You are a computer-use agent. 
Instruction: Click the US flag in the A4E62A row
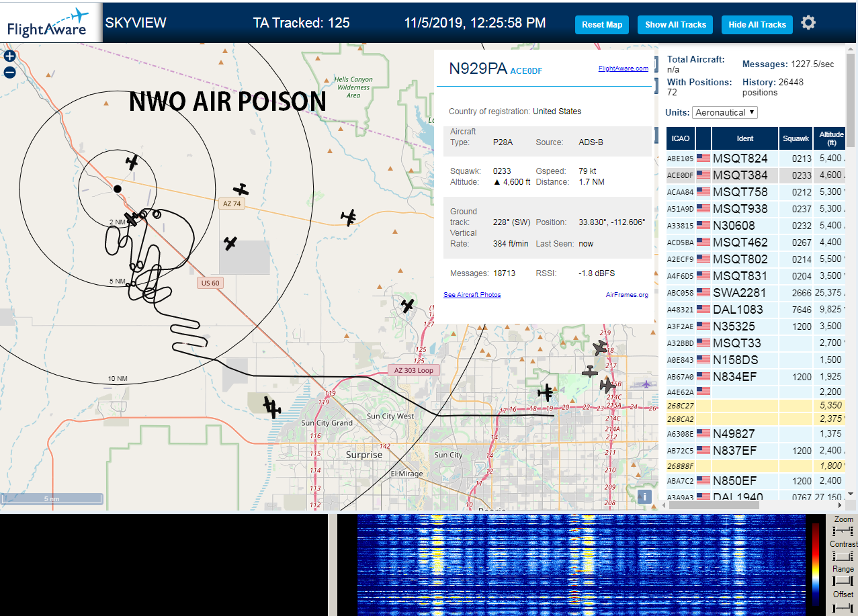(x=703, y=391)
